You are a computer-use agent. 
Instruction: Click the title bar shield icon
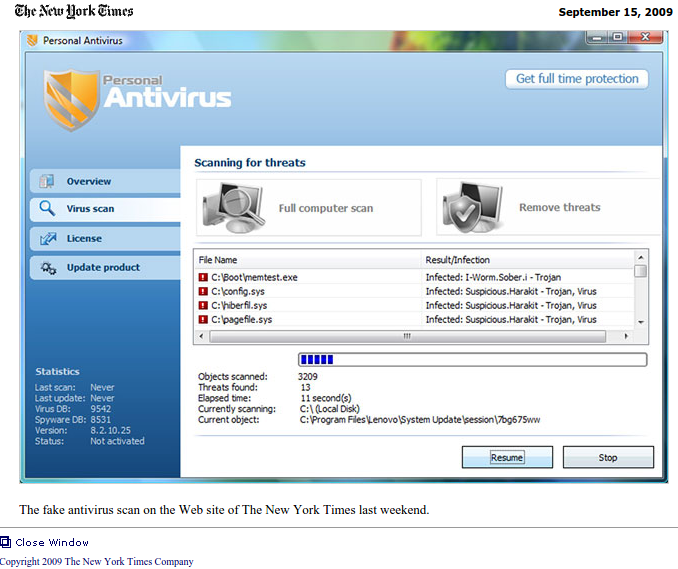[x=32, y=41]
